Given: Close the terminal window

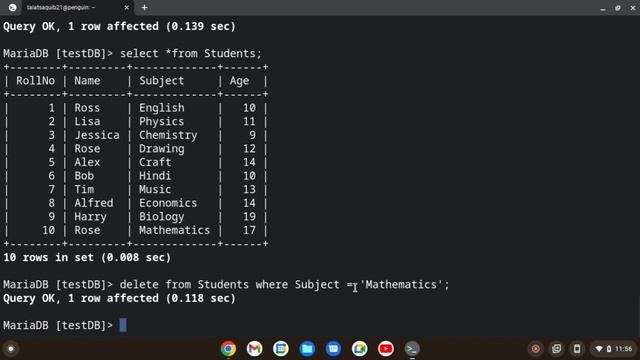Looking at the screenshot, I should 632,8.
